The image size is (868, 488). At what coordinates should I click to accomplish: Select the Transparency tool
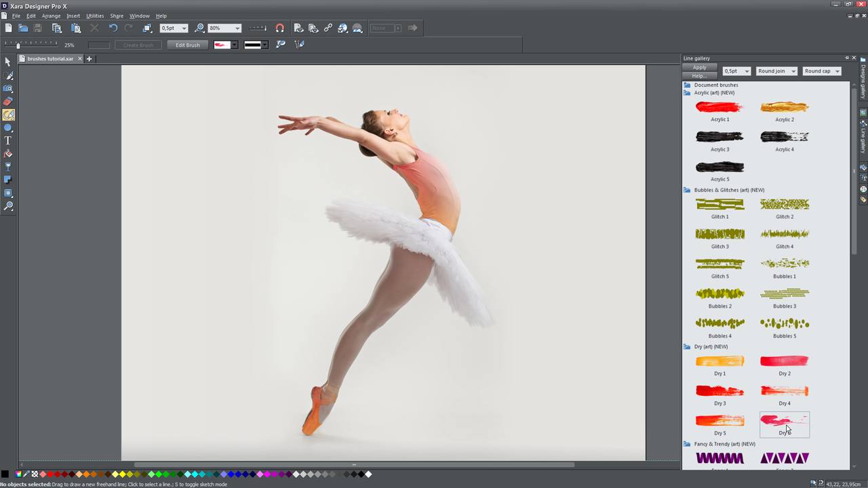(8, 167)
